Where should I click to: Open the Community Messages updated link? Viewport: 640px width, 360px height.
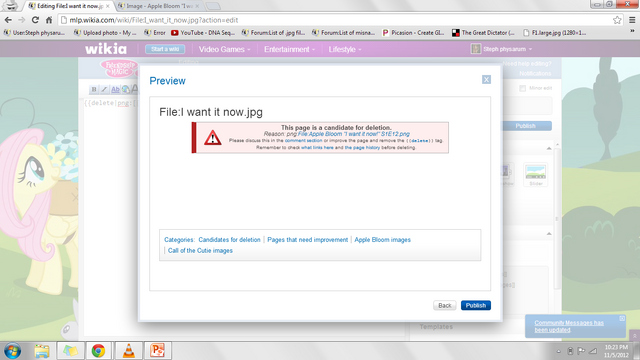[x=569, y=326]
